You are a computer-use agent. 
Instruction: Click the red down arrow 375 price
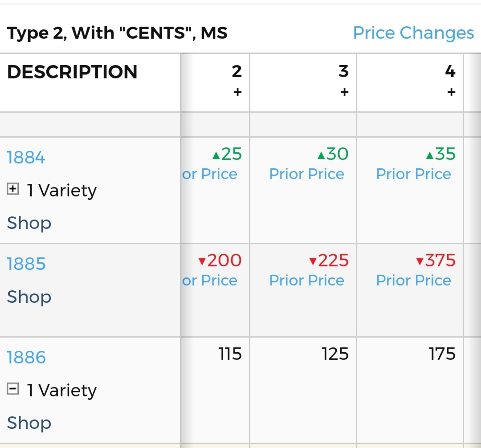(x=436, y=260)
